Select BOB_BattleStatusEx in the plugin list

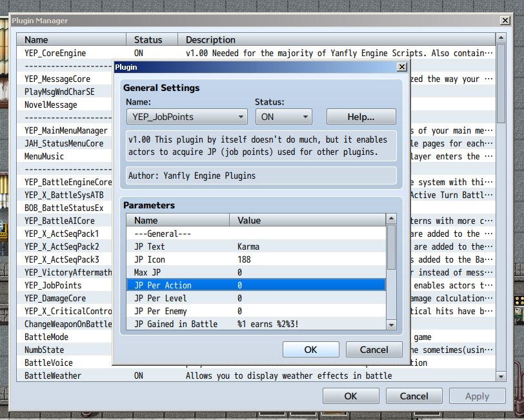click(64, 208)
